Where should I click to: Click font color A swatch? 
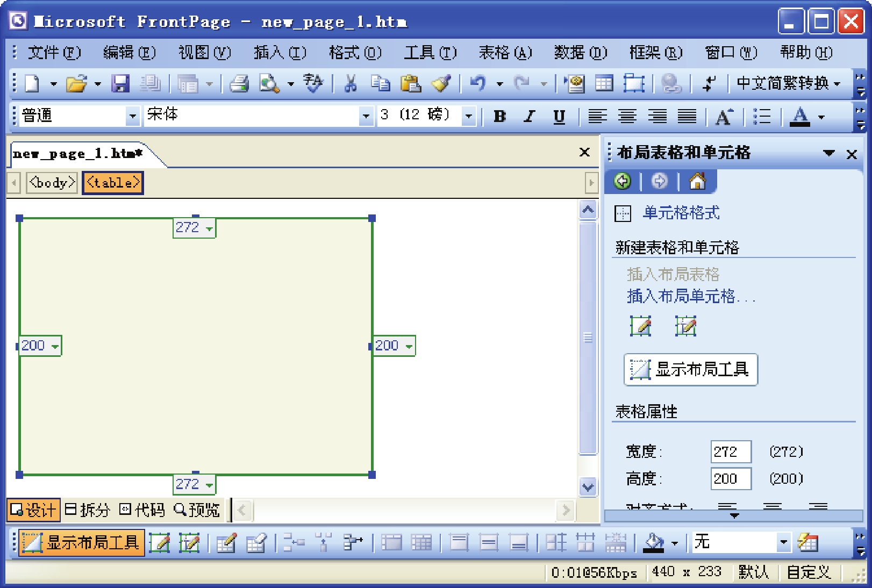point(800,116)
